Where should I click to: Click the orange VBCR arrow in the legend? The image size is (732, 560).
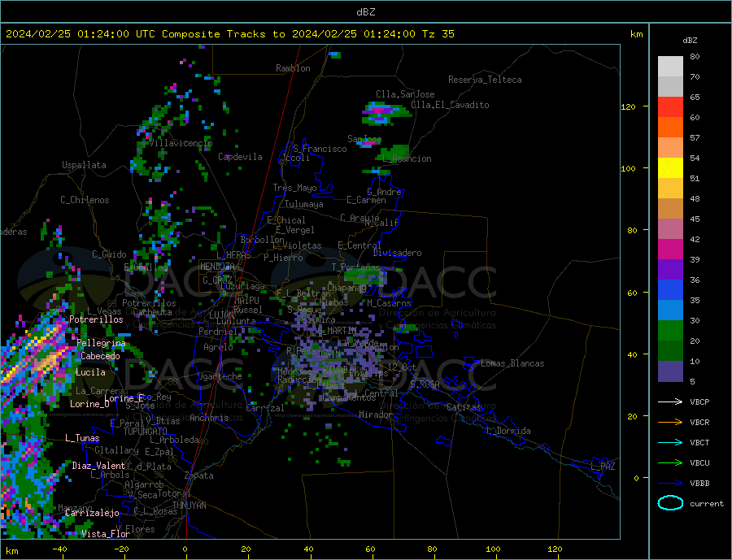click(670, 423)
